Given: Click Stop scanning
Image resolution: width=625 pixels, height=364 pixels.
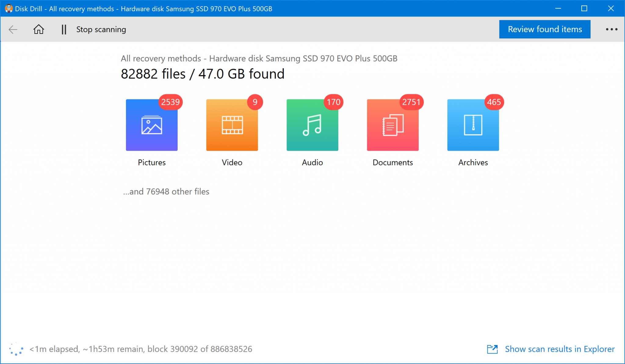Looking at the screenshot, I should click(101, 29).
